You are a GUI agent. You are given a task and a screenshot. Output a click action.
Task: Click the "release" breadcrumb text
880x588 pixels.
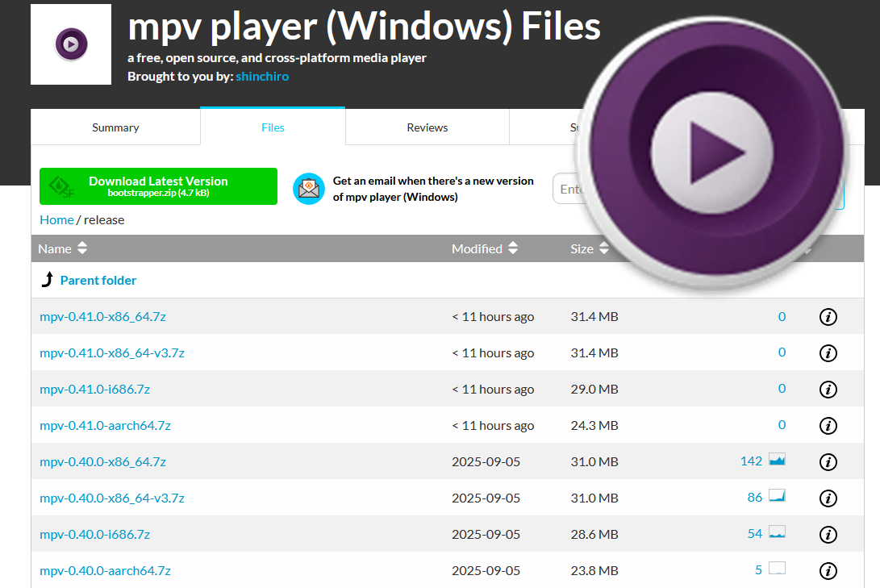pyautogui.click(x=104, y=220)
